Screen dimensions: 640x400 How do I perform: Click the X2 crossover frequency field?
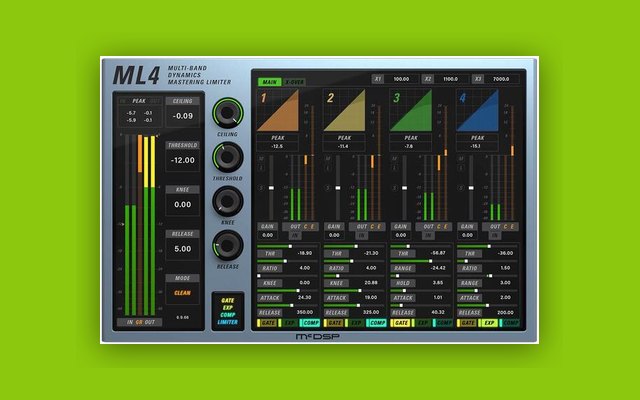445,79
